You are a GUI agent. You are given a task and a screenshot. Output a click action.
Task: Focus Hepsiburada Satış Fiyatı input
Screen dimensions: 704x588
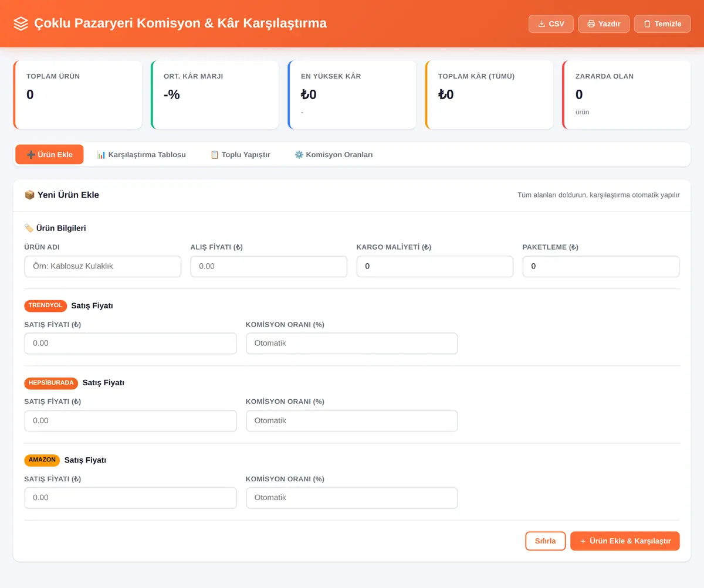[x=130, y=421]
